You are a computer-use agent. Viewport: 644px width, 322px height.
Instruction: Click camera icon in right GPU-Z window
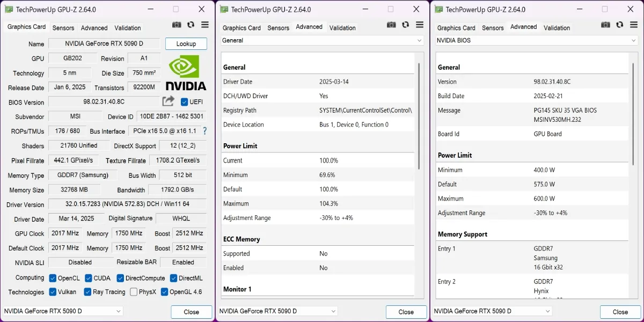pos(605,25)
